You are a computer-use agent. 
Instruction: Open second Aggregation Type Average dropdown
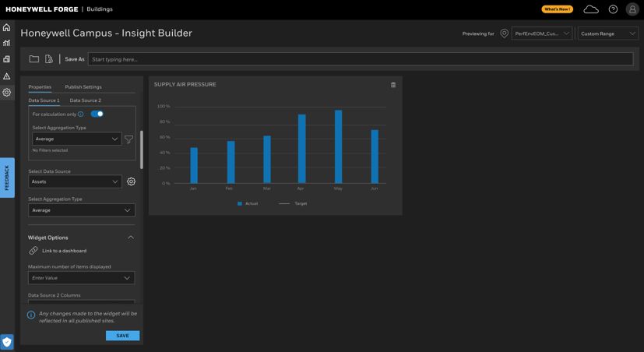(81, 210)
